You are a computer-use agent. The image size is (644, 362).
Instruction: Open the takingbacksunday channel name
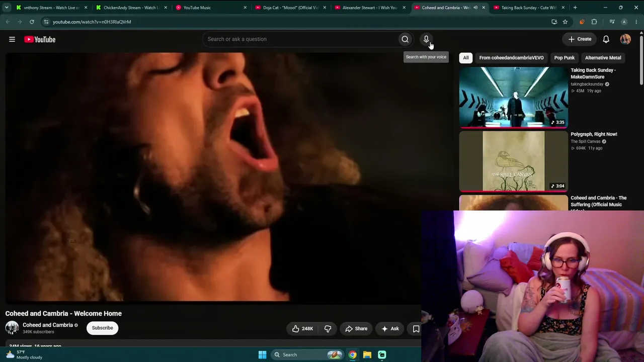point(587,84)
